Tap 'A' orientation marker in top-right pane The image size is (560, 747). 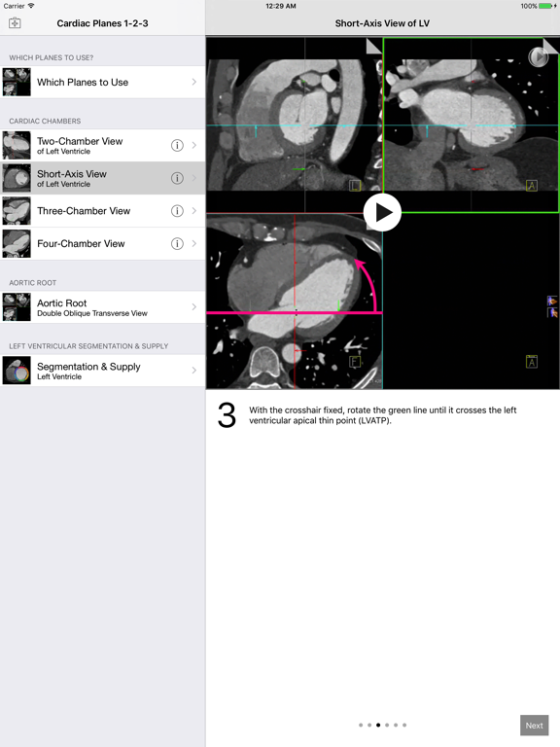[532, 186]
